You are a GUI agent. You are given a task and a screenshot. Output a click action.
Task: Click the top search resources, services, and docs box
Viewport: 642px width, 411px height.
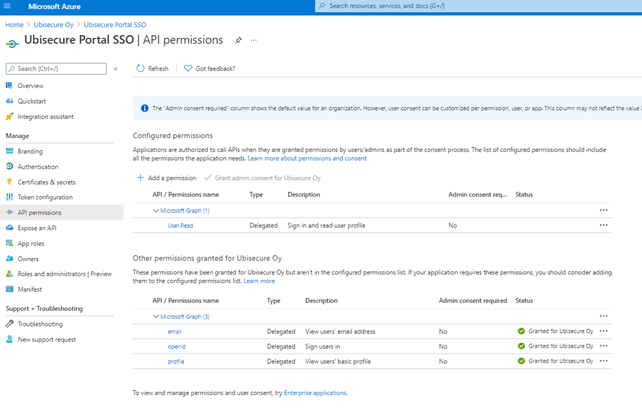(x=478, y=6)
